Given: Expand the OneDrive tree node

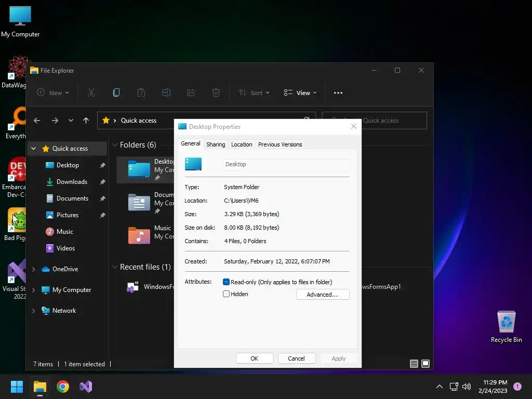Looking at the screenshot, I should click(34, 269).
